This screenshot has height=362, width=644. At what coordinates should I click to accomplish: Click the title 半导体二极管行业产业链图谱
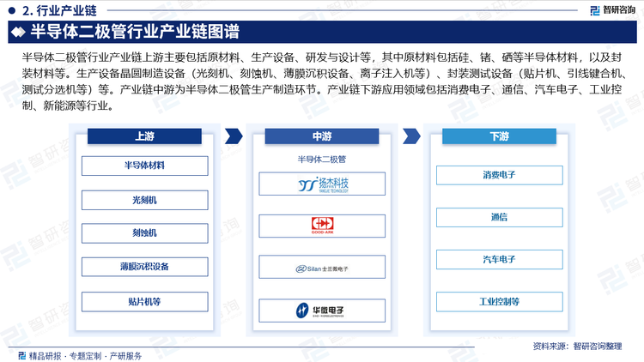pyautogui.click(x=135, y=32)
